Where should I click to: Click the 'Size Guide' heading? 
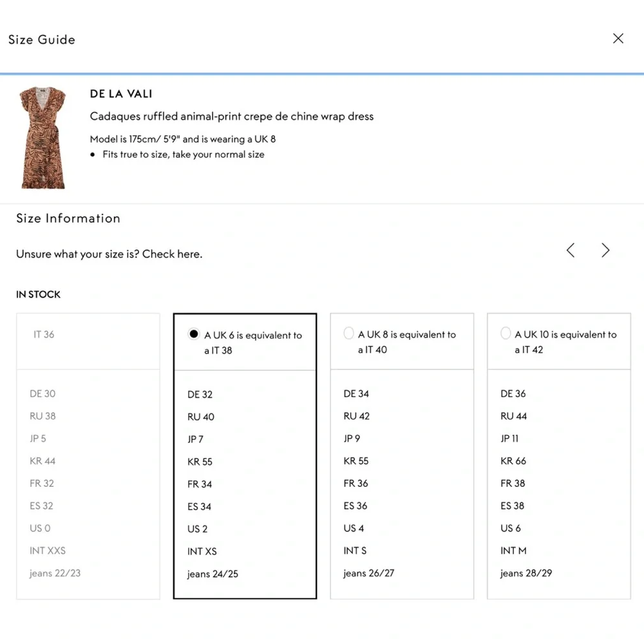click(42, 39)
